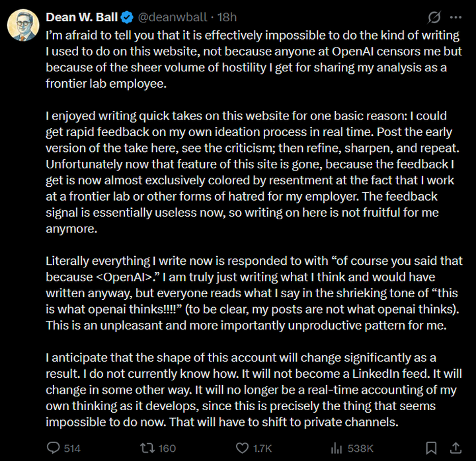This screenshot has width=476, height=461.
Task: Open the three-dot more options menu
Action: pos(456,18)
